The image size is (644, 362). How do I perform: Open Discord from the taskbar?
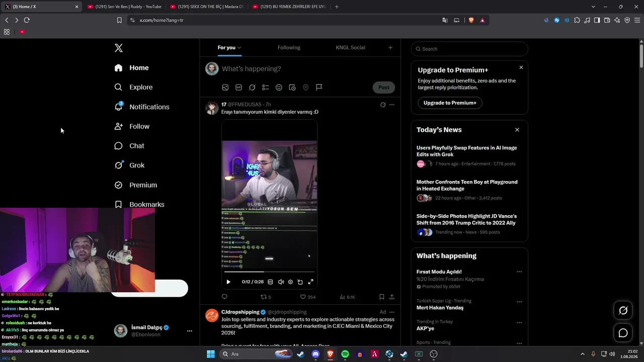[x=315, y=354]
